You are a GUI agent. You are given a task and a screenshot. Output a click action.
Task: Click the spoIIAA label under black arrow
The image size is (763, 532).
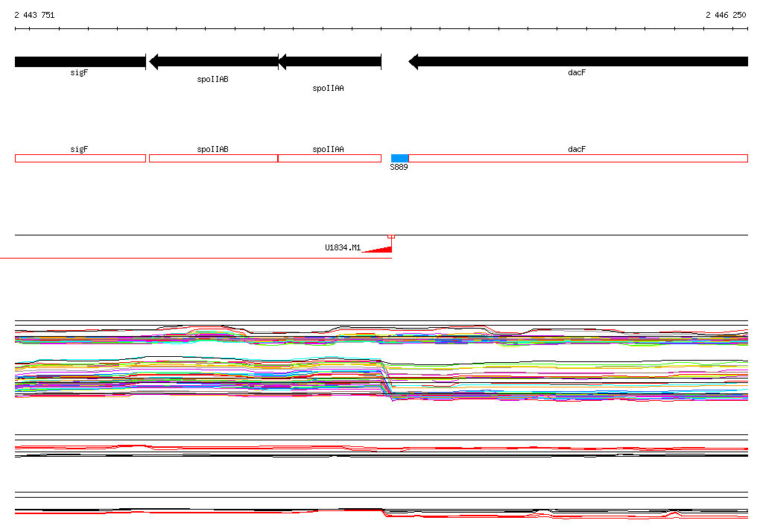[x=328, y=88]
